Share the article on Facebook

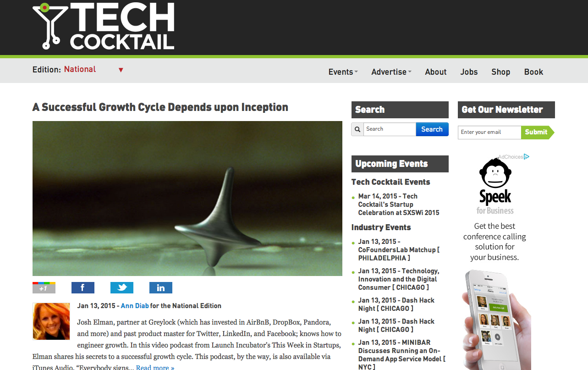(83, 287)
